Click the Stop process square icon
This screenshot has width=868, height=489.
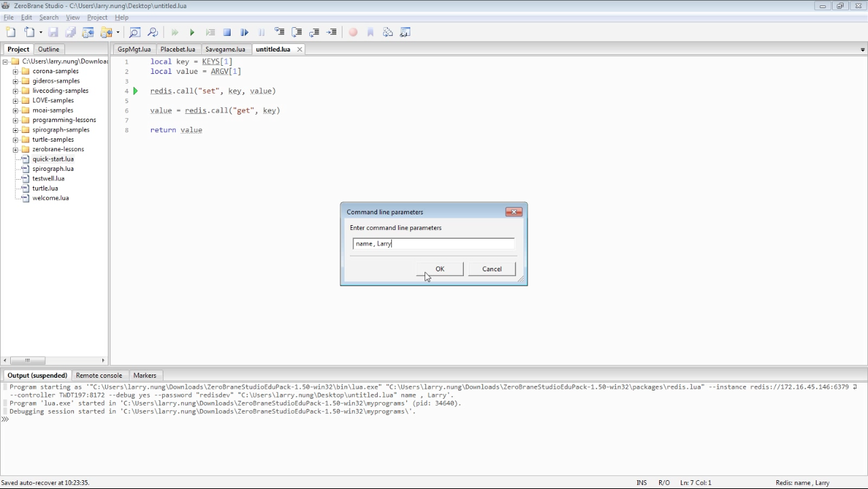tap(227, 32)
